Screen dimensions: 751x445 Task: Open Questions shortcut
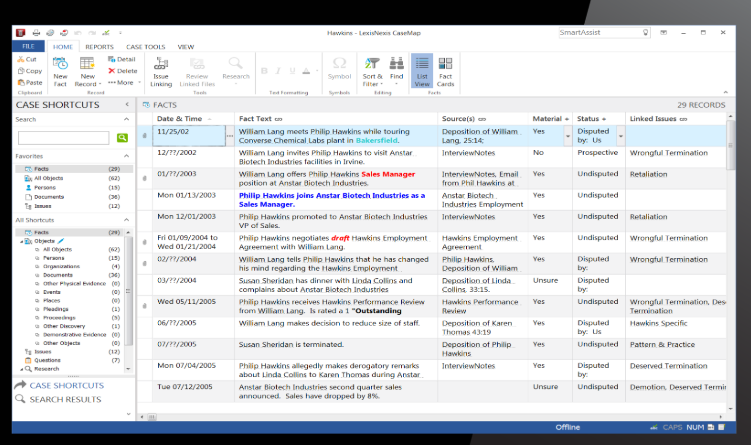pos(47,360)
